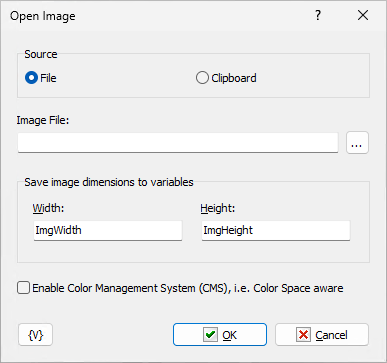Open the file browser with the ellipsis button
The width and height of the screenshot is (387, 363).
pos(357,143)
